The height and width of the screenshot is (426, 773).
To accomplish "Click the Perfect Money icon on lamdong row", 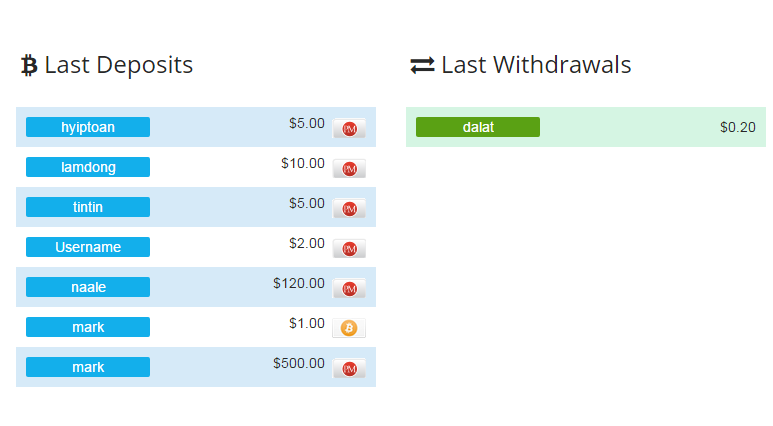I will pyautogui.click(x=349, y=169).
